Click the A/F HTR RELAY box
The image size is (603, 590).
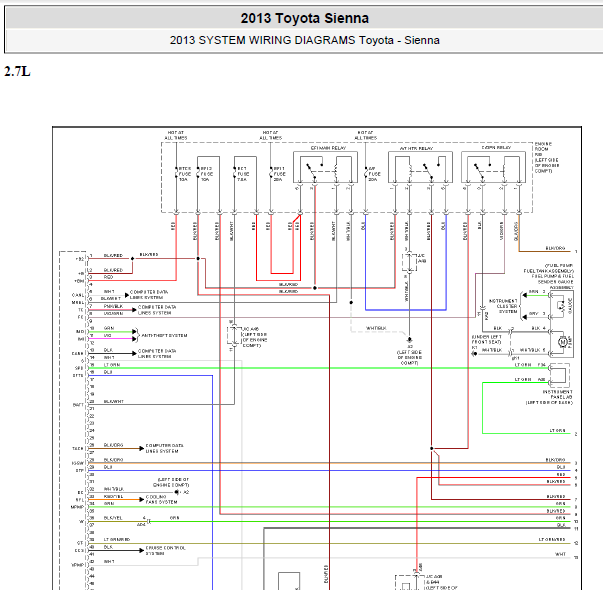click(420, 167)
